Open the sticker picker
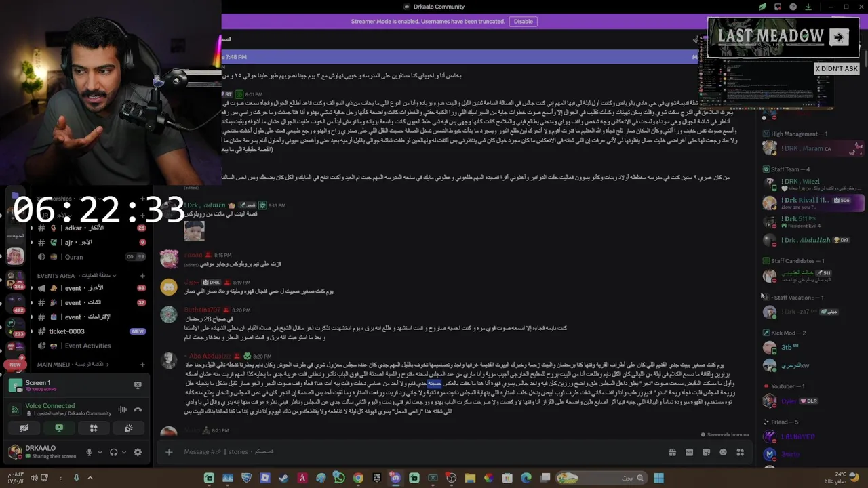 706,452
